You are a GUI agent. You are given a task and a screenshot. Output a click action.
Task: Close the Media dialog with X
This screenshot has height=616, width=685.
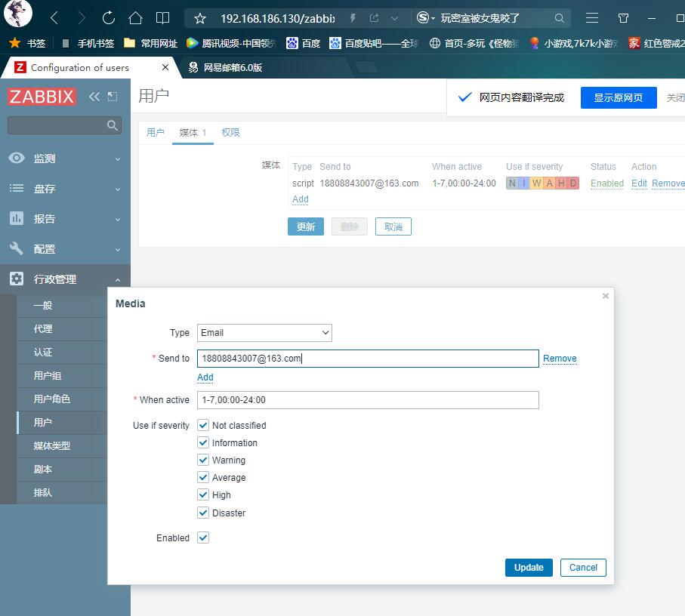(x=606, y=296)
